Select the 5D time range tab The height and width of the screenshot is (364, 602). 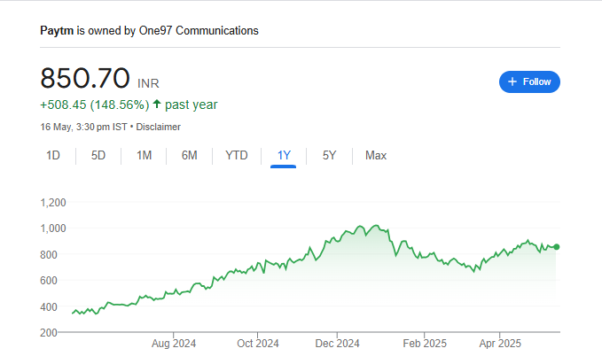(98, 155)
